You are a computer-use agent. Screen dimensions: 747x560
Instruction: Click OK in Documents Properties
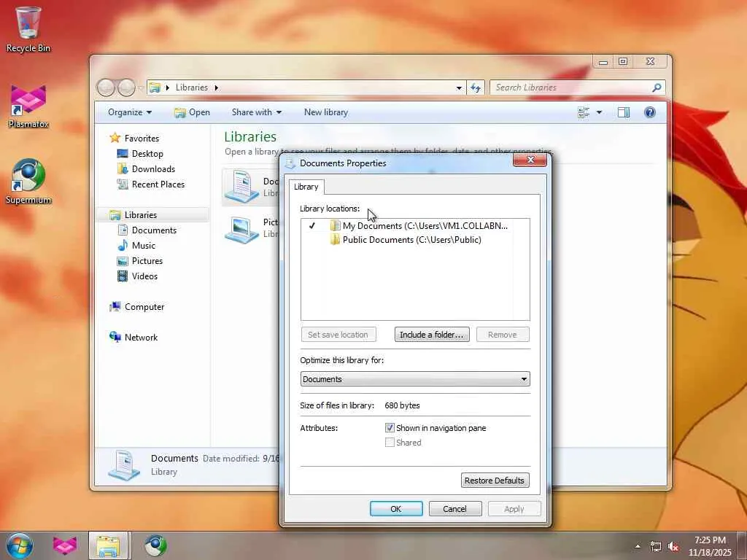click(x=396, y=508)
